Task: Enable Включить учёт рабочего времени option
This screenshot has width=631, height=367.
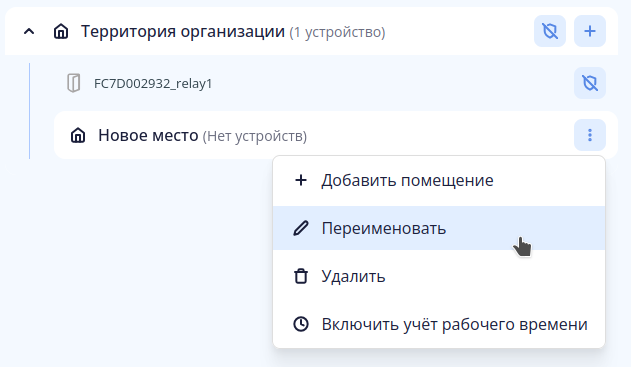Action: [439, 324]
